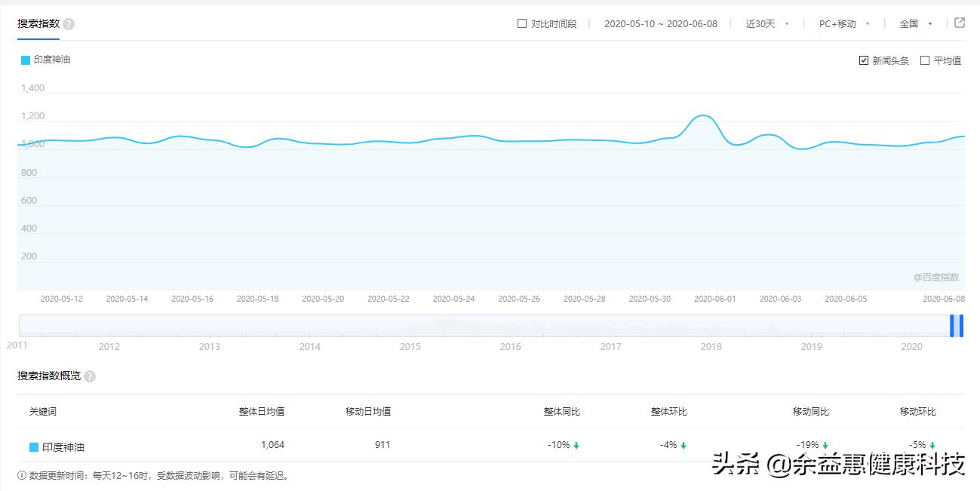Click the help icon beside 搜索指数 title
The height and width of the screenshot is (491, 980).
(x=67, y=23)
